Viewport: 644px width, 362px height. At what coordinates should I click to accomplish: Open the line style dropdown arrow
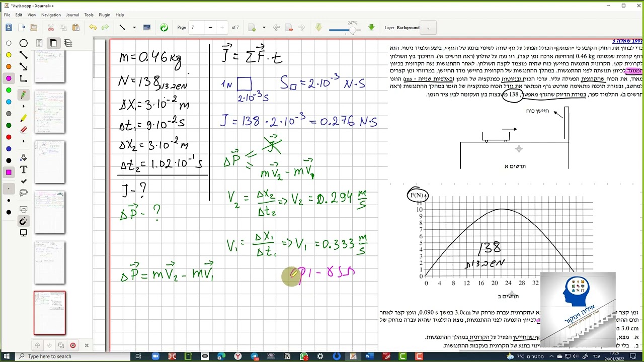pos(134,28)
